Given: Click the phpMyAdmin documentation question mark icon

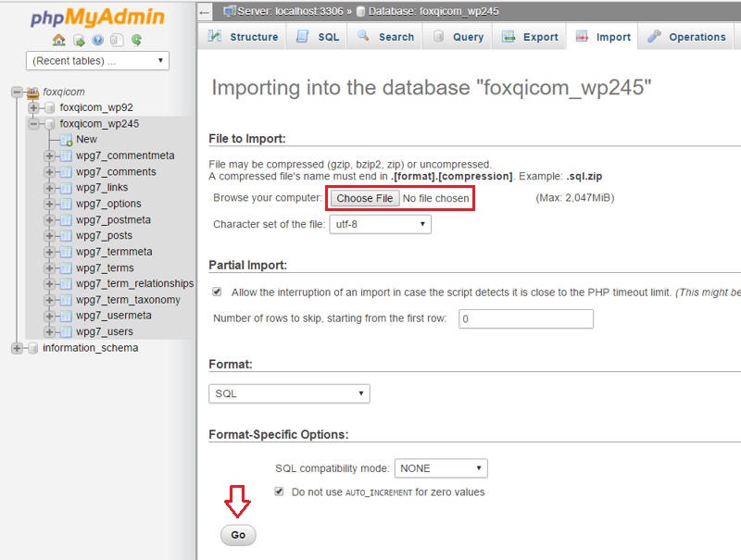Looking at the screenshot, I should click(99, 40).
